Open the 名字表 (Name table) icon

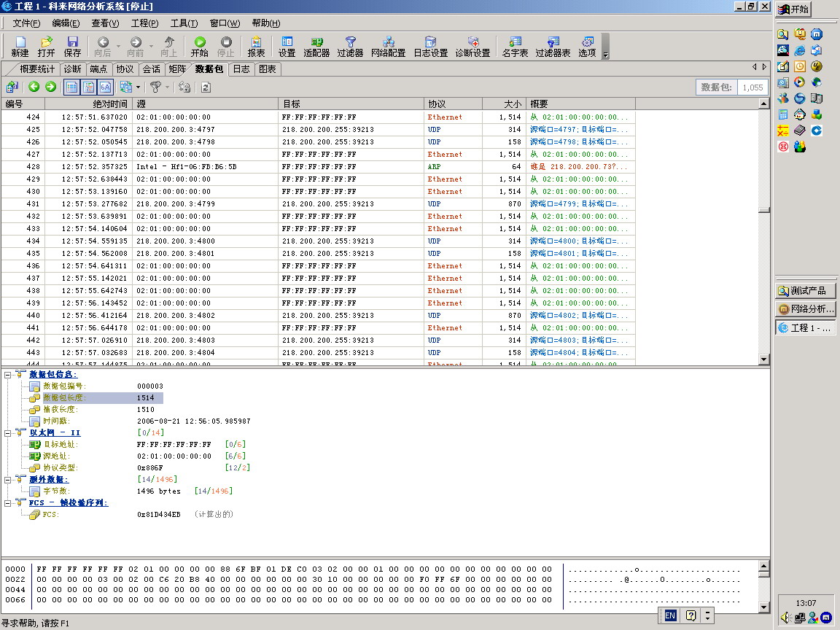pyautogui.click(x=515, y=47)
